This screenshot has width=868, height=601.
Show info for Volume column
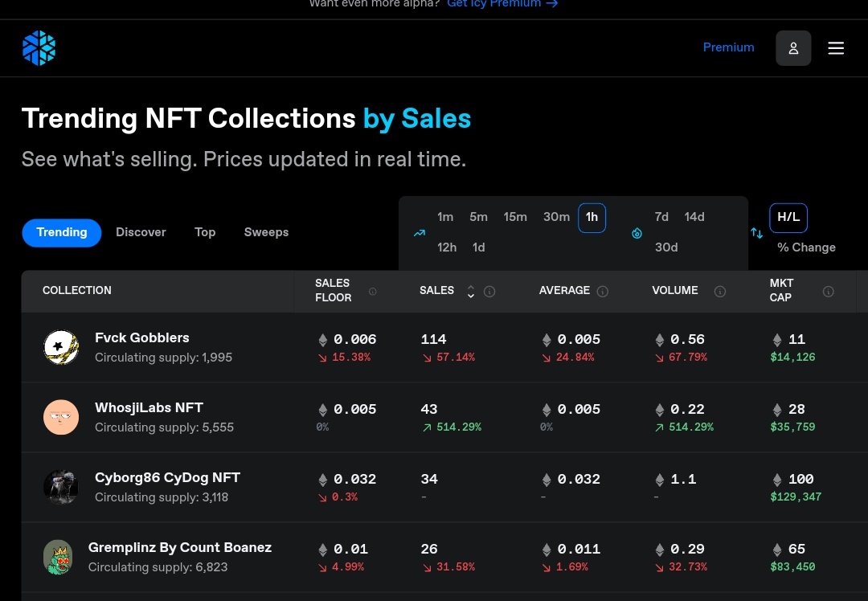(719, 291)
